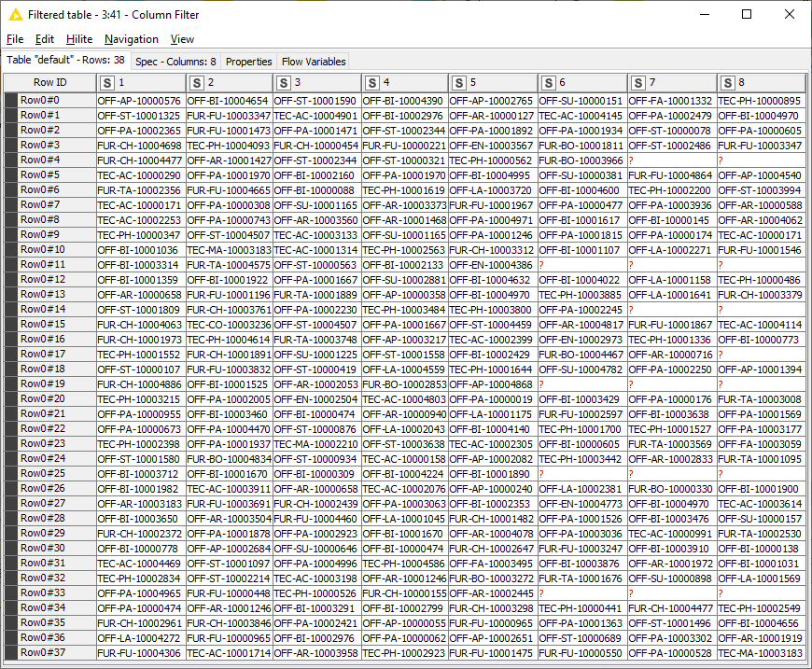Select the S icon in column 6 header

(x=547, y=82)
